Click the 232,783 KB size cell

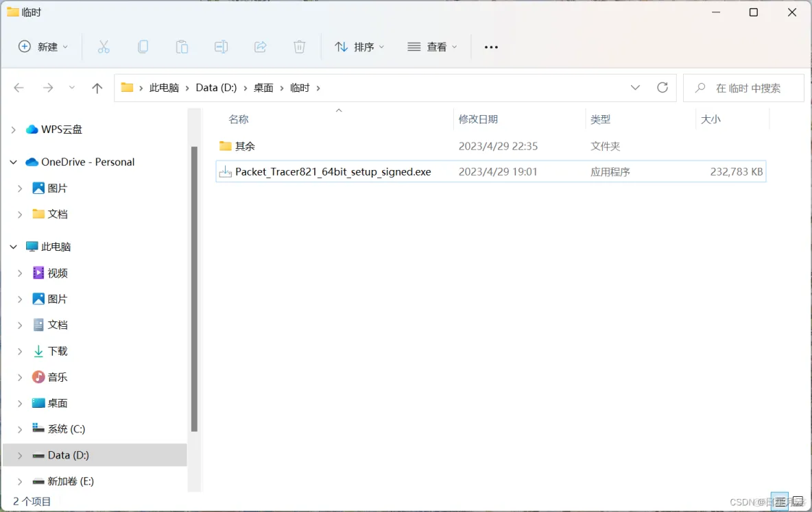tap(737, 172)
